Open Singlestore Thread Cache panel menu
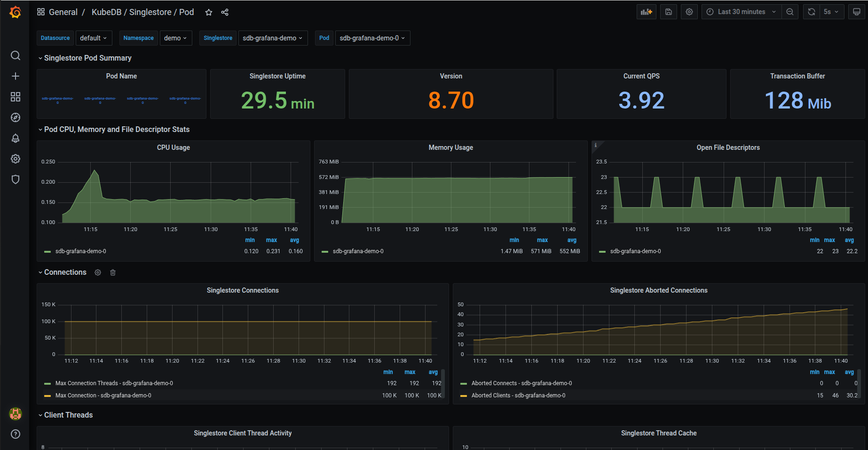Viewport: 868px width, 450px height. click(659, 433)
